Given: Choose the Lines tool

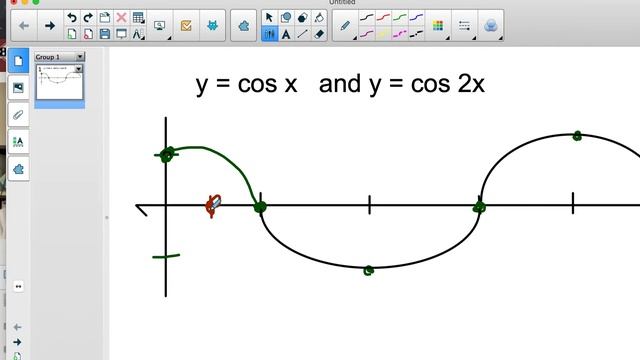Looking at the screenshot, I should click(302, 34).
